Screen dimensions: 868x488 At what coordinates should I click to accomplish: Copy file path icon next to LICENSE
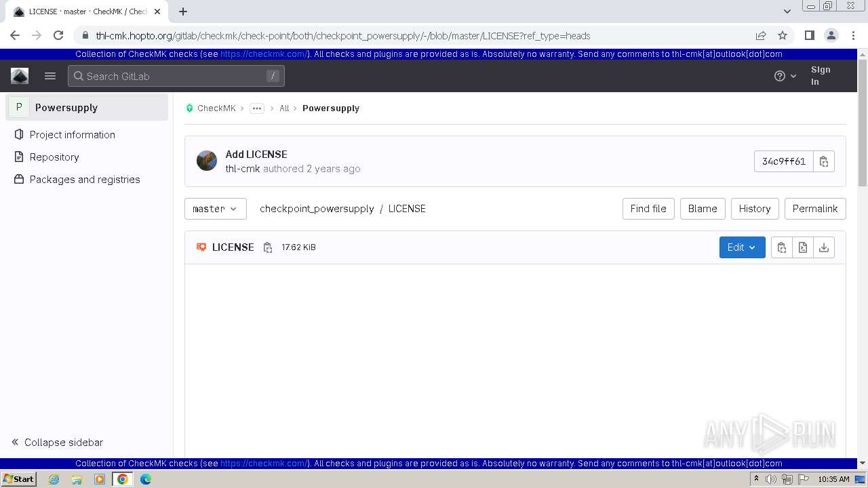[268, 247]
